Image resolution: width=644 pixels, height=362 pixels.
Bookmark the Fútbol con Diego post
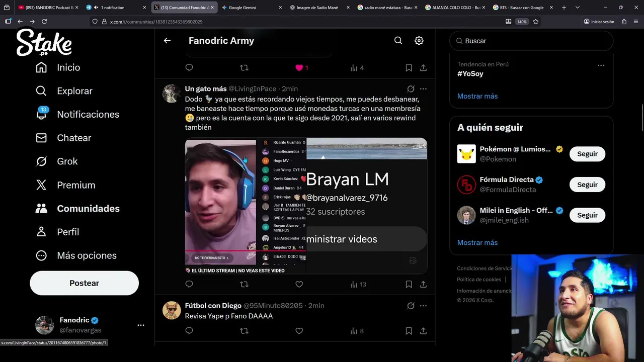coord(409,331)
